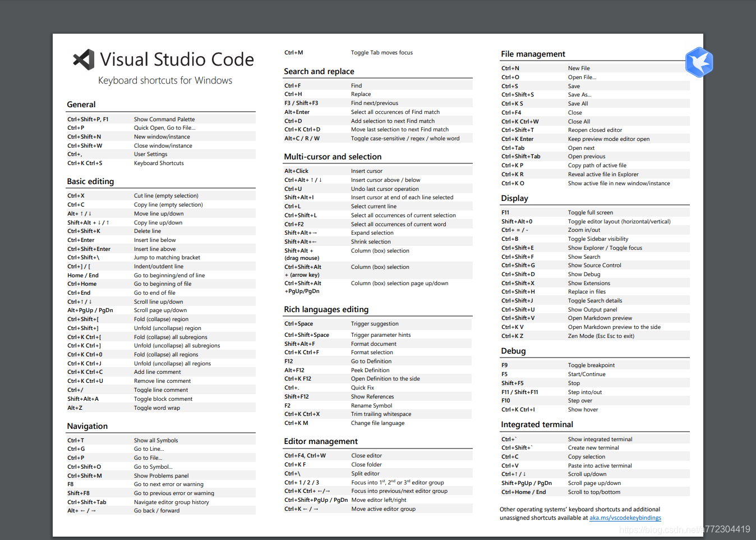Click the 'Expand selection' row text
This screenshot has height=540, width=756.
coord(372,233)
